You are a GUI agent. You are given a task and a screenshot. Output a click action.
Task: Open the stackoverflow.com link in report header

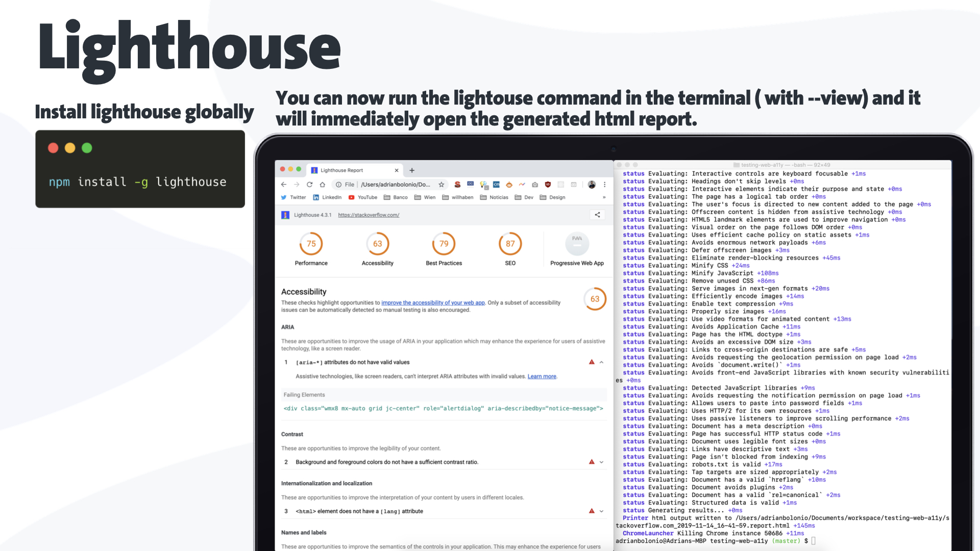pyautogui.click(x=369, y=215)
